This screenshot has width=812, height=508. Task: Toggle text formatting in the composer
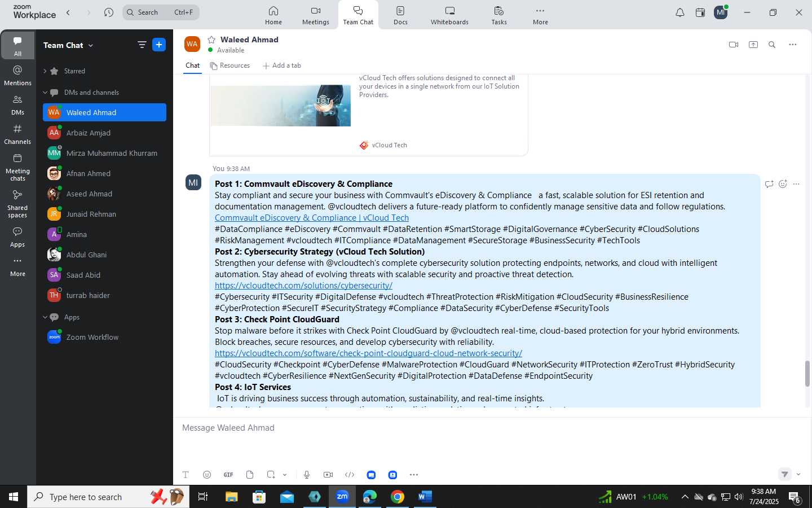click(186, 475)
